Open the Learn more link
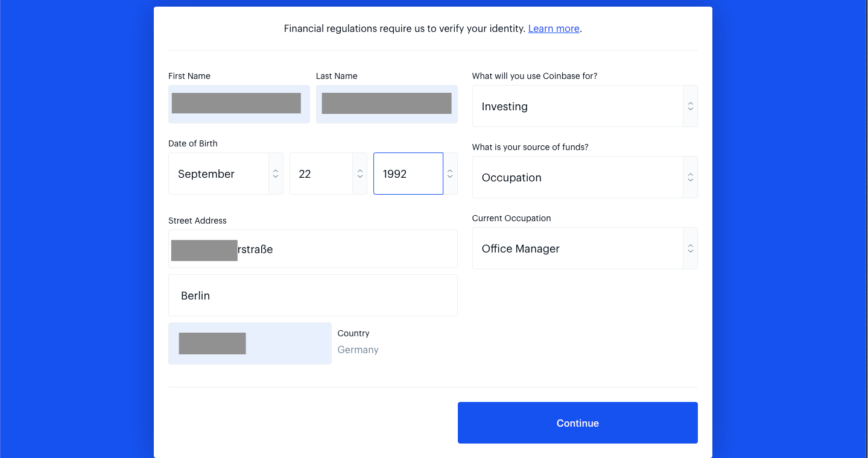The width and height of the screenshot is (868, 458). coord(554,28)
